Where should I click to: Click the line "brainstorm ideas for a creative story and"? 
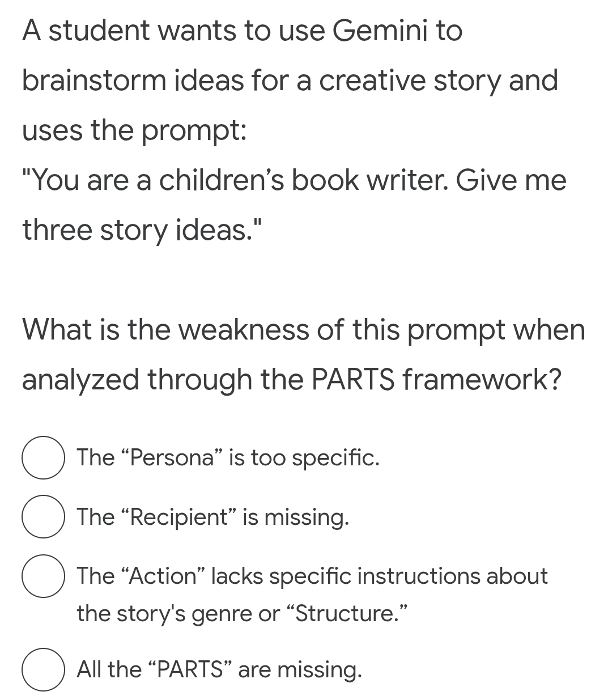tap(290, 80)
